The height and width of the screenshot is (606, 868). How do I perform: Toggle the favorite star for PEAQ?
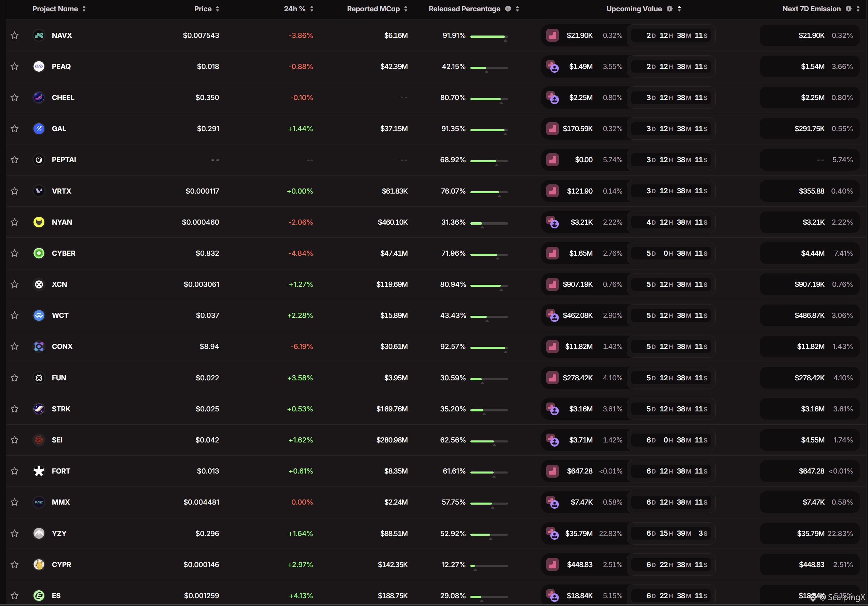click(x=14, y=67)
